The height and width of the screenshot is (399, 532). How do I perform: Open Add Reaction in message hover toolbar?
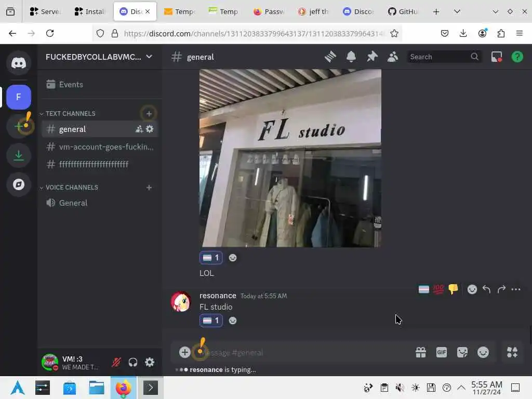472,289
